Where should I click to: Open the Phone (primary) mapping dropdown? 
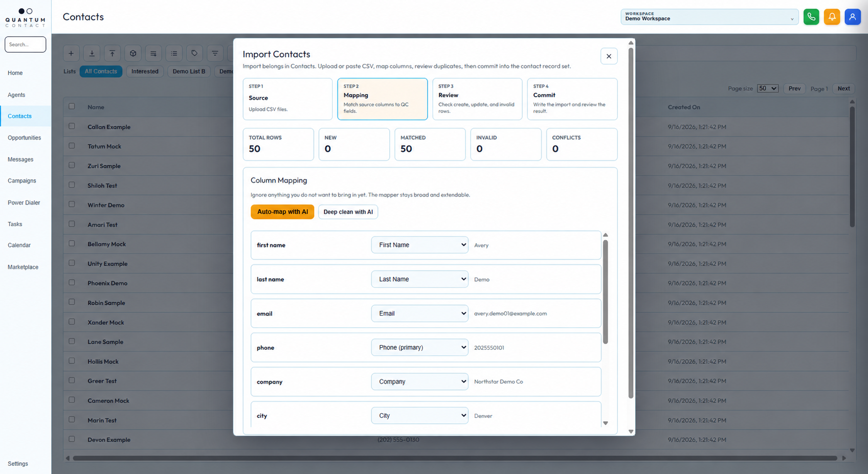point(419,347)
